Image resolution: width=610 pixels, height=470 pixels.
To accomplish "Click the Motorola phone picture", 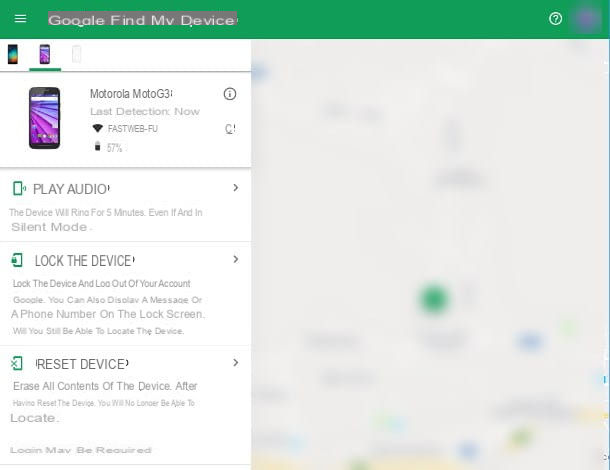I will pos(44,118).
